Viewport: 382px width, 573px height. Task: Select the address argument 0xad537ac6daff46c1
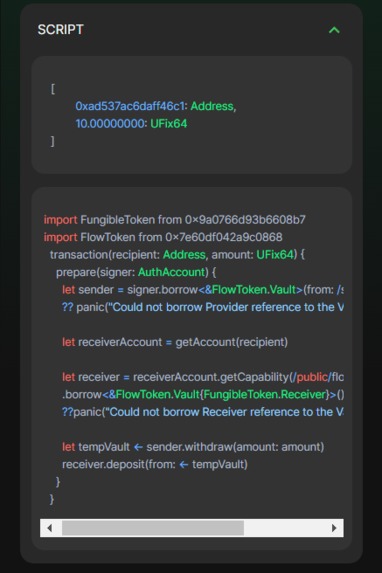click(x=130, y=106)
